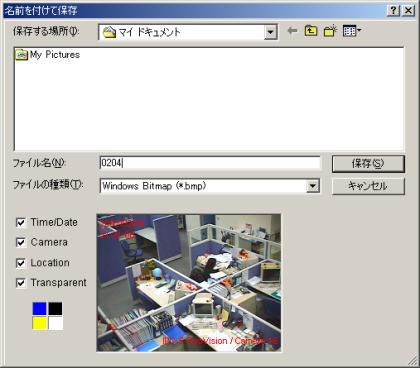This screenshot has width=420, height=368.
Task: Click the help question mark button
Action: (x=393, y=11)
